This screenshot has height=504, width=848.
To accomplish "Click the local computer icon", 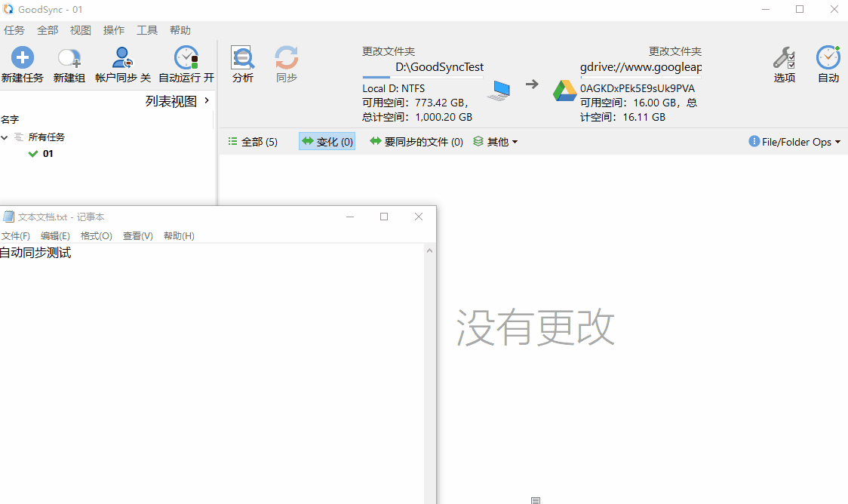I will [x=499, y=91].
